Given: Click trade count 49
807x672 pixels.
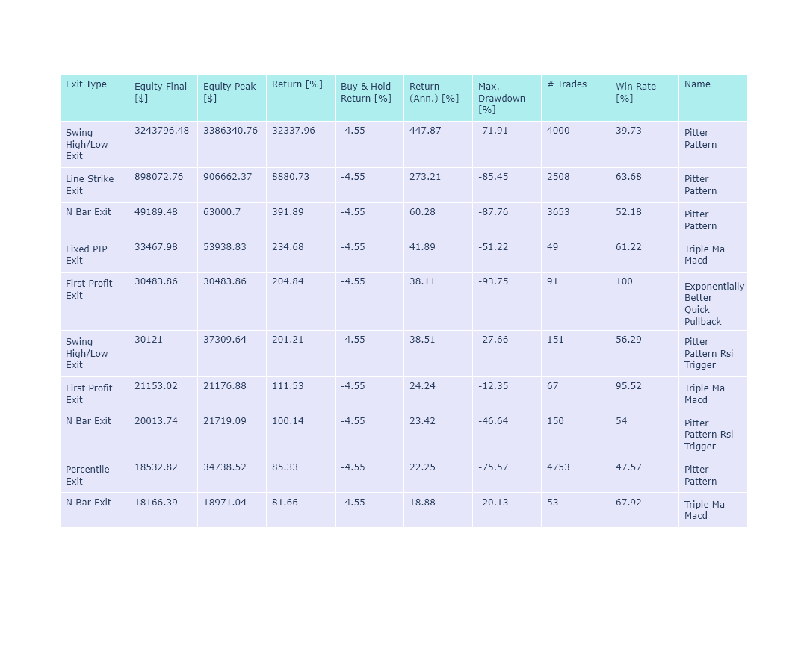Looking at the screenshot, I should (552, 247).
